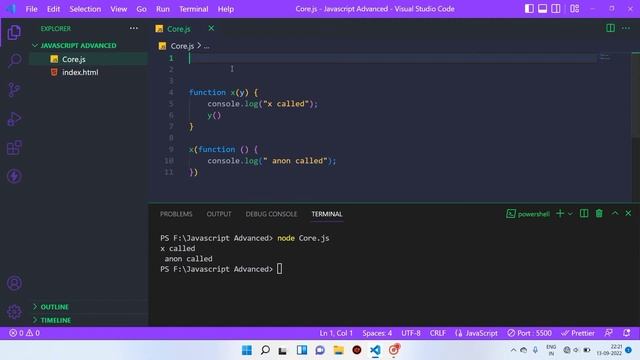
Task: Open Explorer views and more actions menu
Action: pyautogui.click(x=133, y=28)
